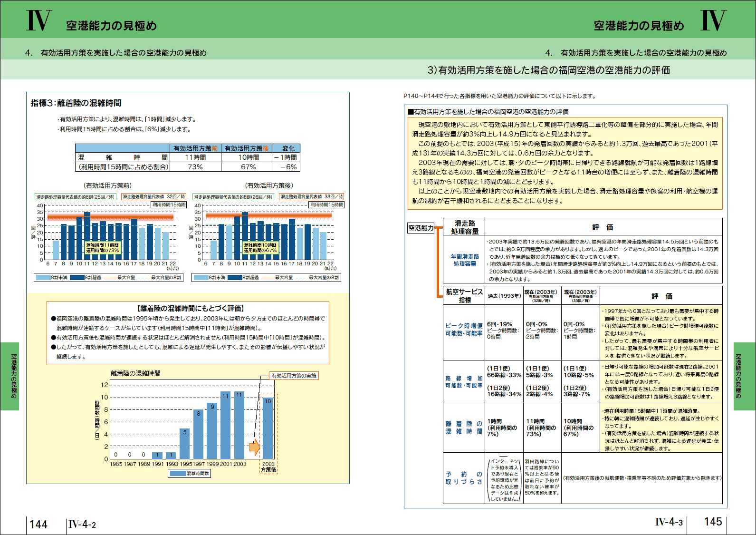The height and width of the screenshot is (535, 756).
Task: Click the cell starting 羽田路線については搭乗率が90%
Action: coord(542,477)
